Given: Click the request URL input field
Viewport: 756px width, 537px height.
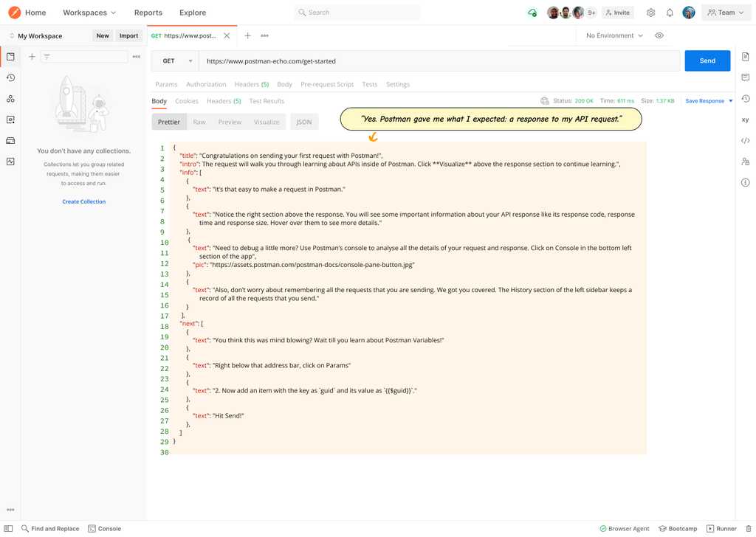Looking at the screenshot, I should [x=440, y=61].
